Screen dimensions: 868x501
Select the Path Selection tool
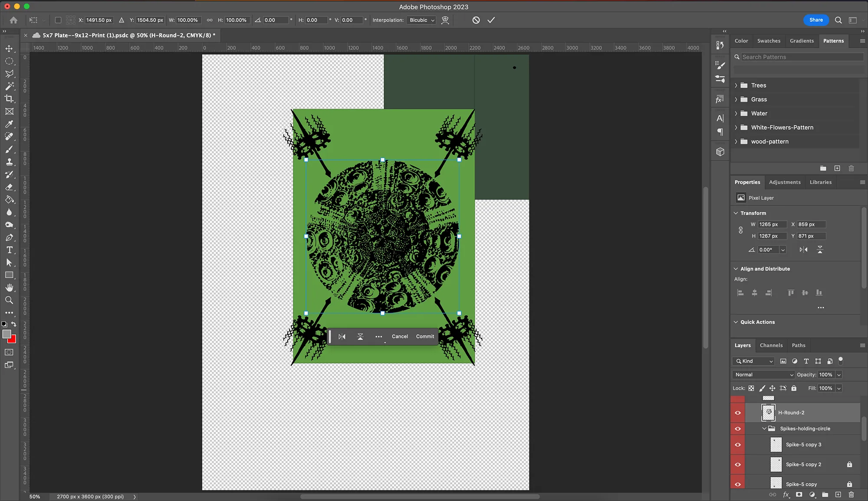coord(9,262)
